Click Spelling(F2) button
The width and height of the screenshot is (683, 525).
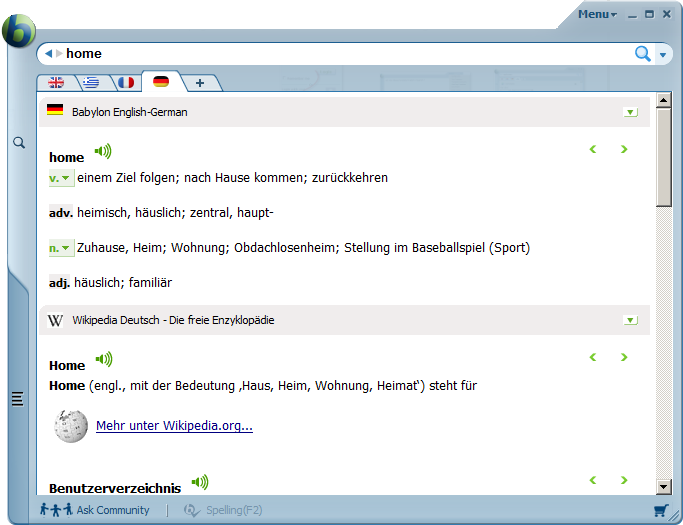tap(223, 510)
